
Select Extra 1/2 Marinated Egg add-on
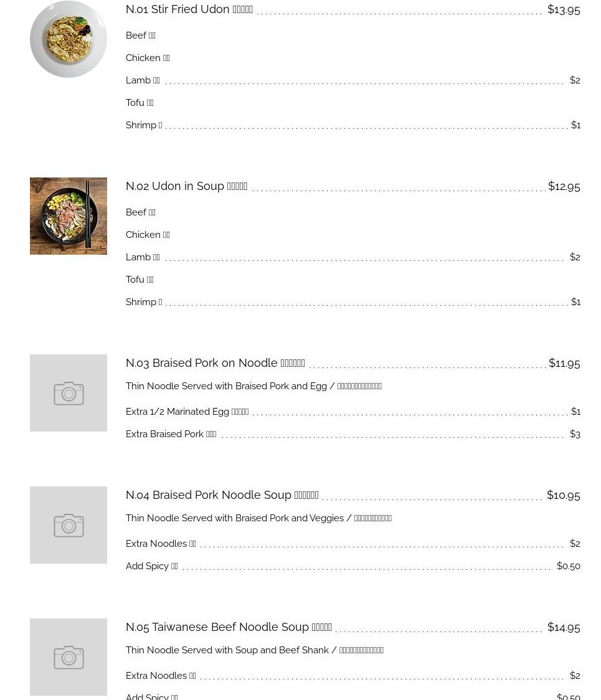(187, 412)
